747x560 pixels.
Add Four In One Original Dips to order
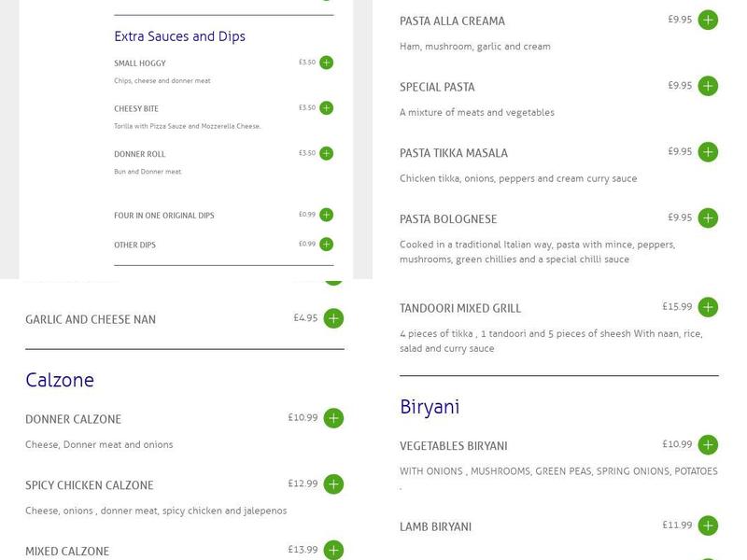pyautogui.click(x=325, y=214)
